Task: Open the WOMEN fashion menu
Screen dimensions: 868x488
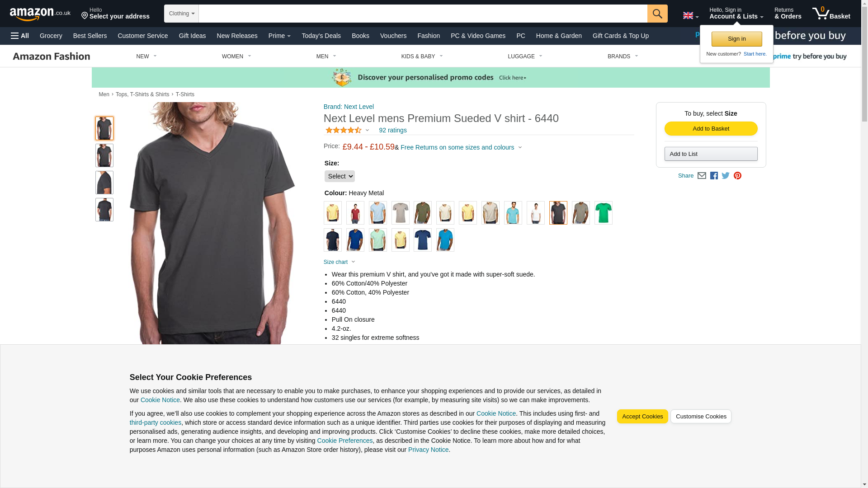Action: pyautogui.click(x=236, y=56)
